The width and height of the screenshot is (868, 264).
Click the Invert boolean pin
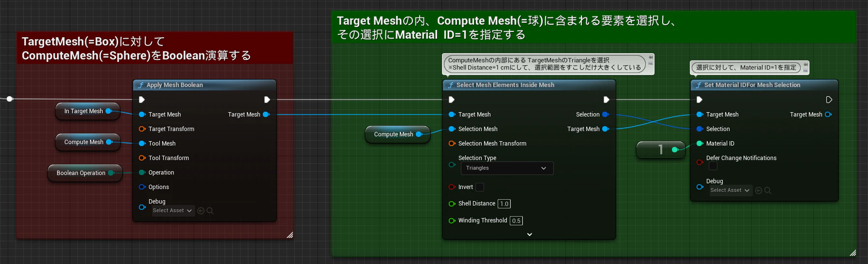point(452,187)
